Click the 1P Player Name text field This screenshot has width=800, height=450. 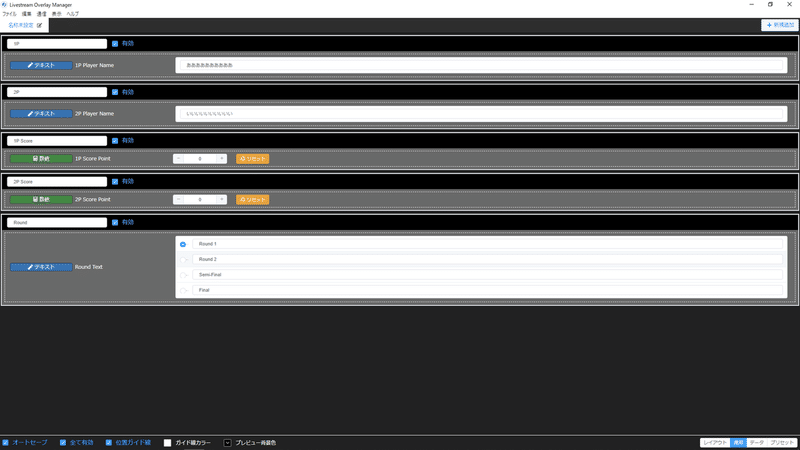click(481, 65)
